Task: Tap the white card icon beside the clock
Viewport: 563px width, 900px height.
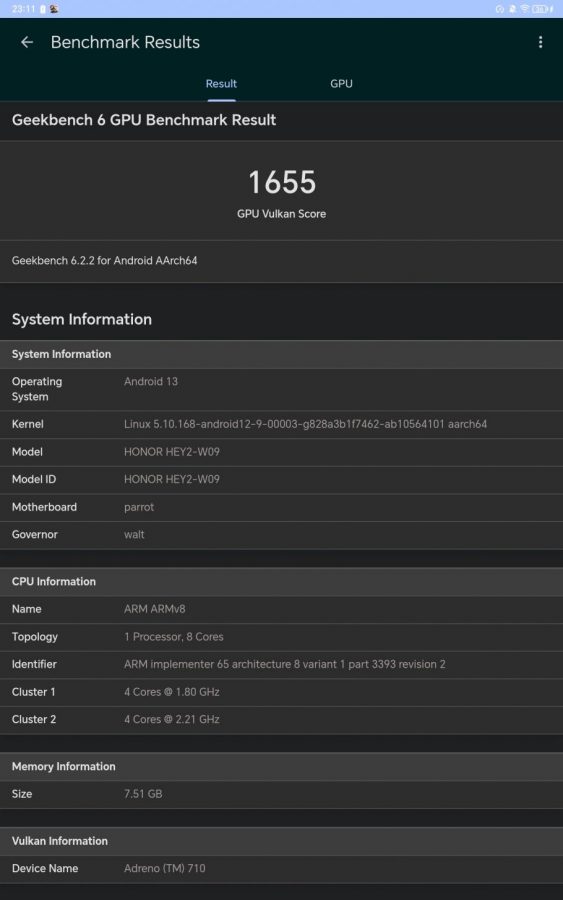Action: click(42, 9)
